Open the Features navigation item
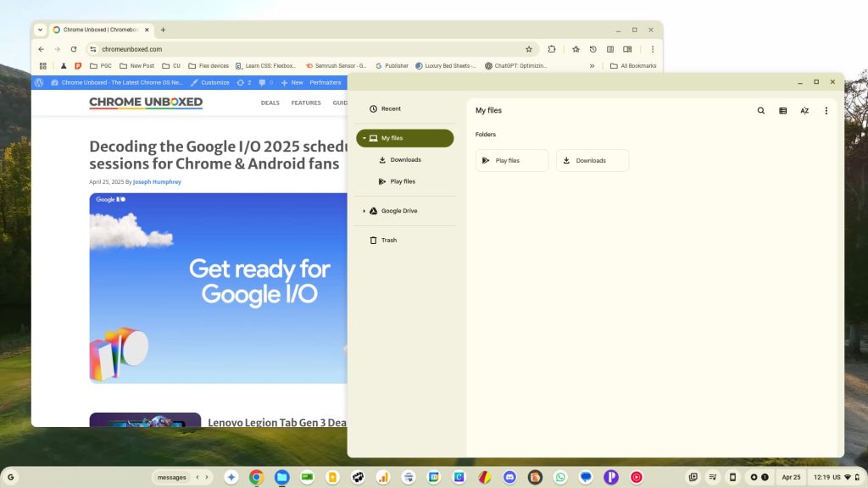The width and height of the screenshot is (868, 488). click(306, 103)
